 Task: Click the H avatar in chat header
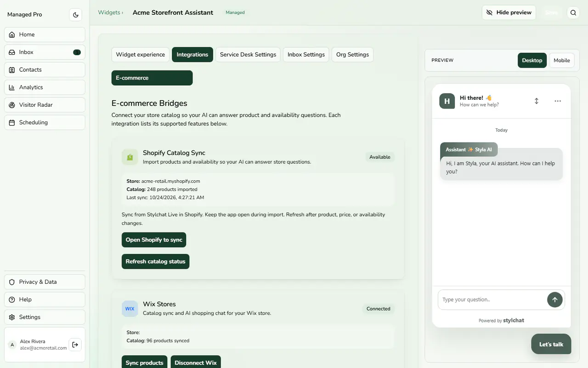[x=447, y=101]
